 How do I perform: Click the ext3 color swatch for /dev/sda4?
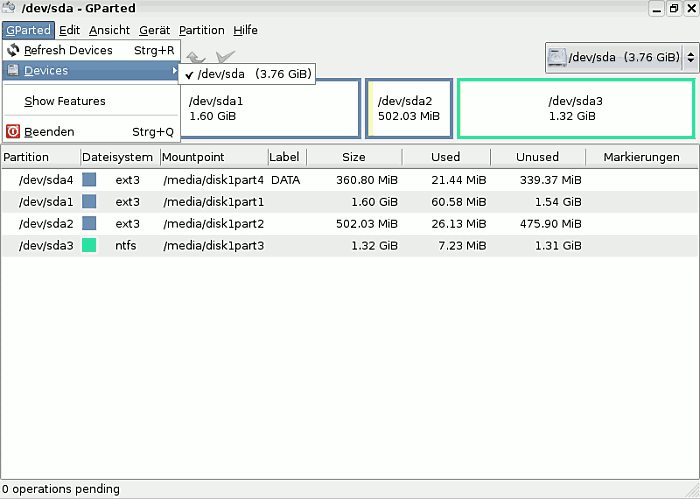pos(89,179)
